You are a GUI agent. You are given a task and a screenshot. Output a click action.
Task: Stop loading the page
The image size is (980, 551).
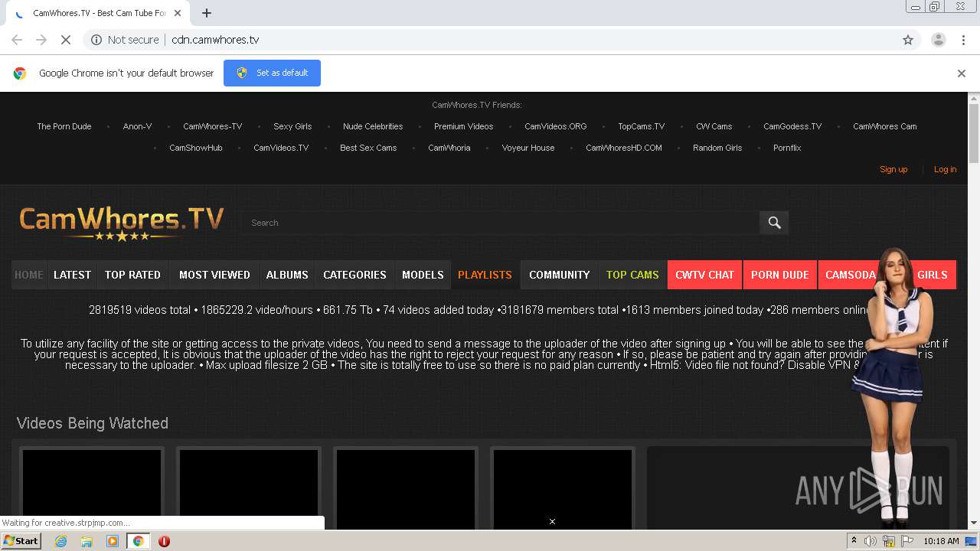[x=66, y=40]
